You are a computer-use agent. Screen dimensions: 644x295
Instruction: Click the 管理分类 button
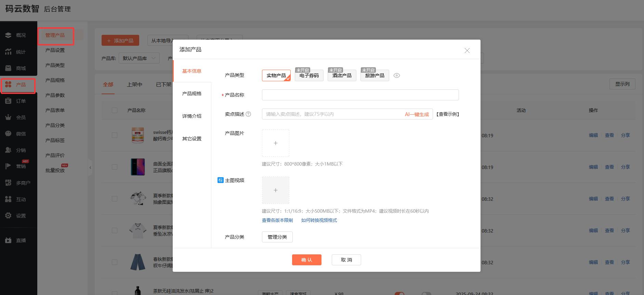pyautogui.click(x=277, y=237)
